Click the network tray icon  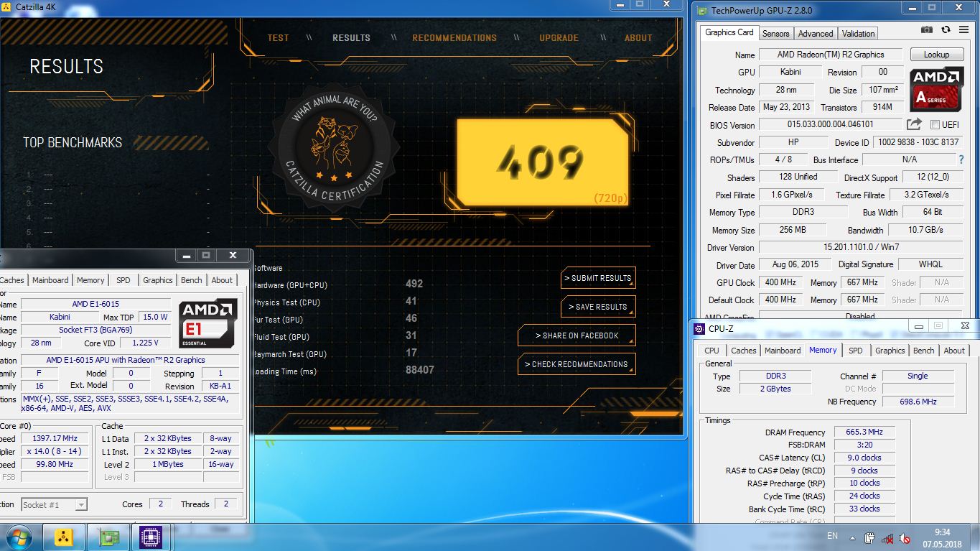pyautogui.click(x=887, y=537)
